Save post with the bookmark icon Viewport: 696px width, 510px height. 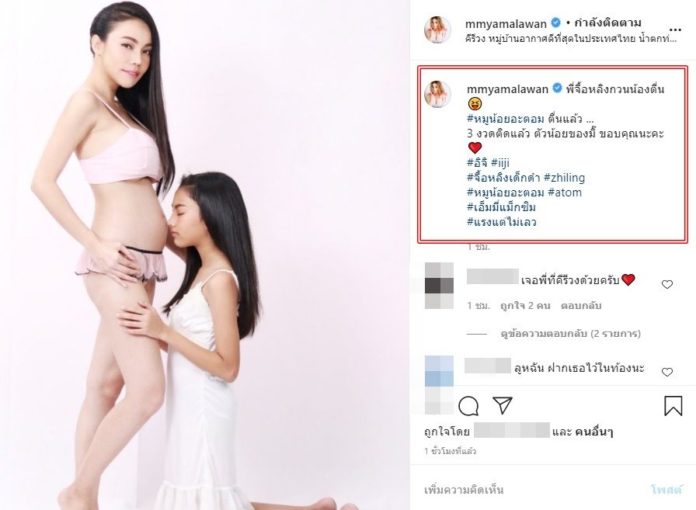(673, 406)
